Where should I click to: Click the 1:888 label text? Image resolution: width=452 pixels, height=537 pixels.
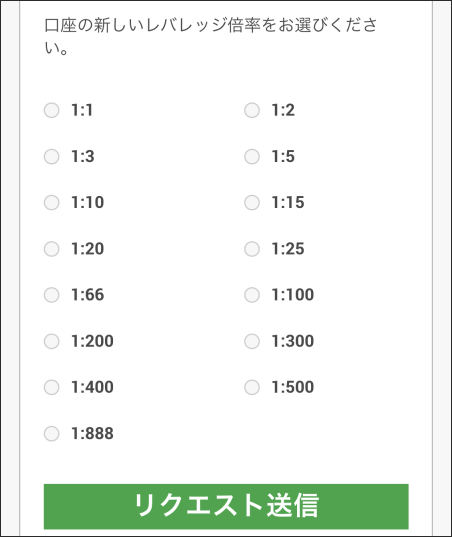[x=92, y=434]
